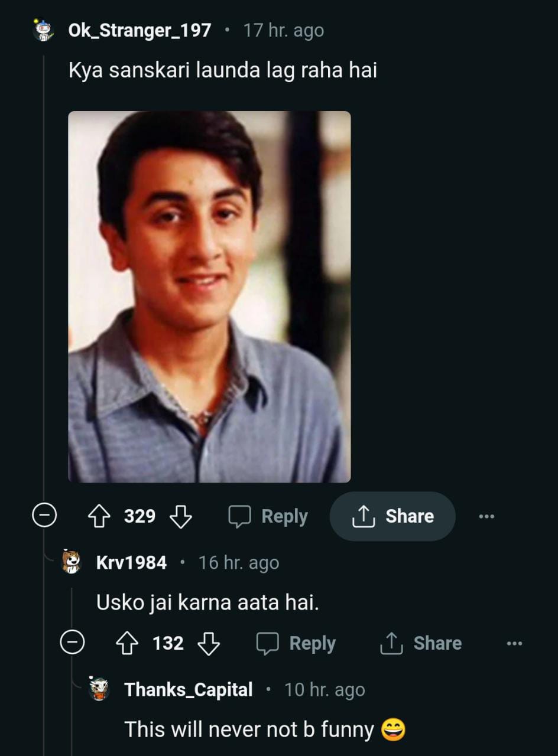The width and height of the screenshot is (558, 756).
Task: Reply to Ok_Stranger_197's comment
Action: click(268, 517)
